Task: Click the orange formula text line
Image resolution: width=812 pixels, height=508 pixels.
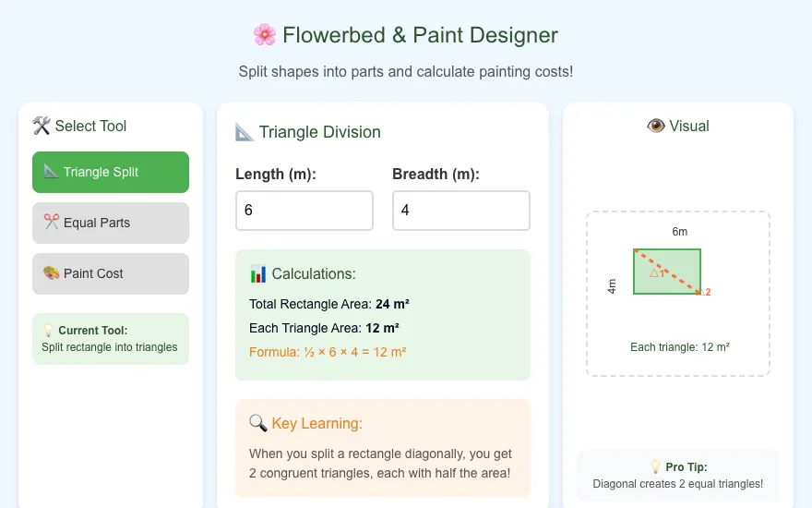Action: point(328,353)
